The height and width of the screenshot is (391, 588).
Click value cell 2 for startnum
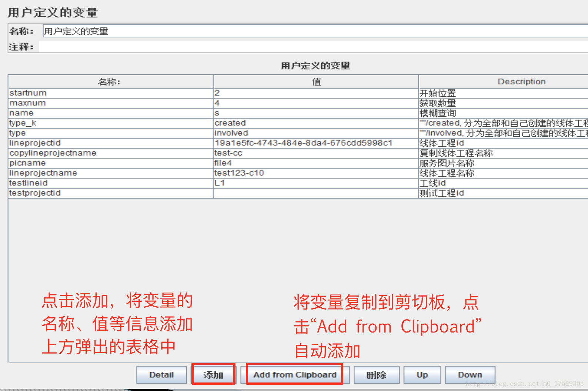pyautogui.click(x=316, y=93)
